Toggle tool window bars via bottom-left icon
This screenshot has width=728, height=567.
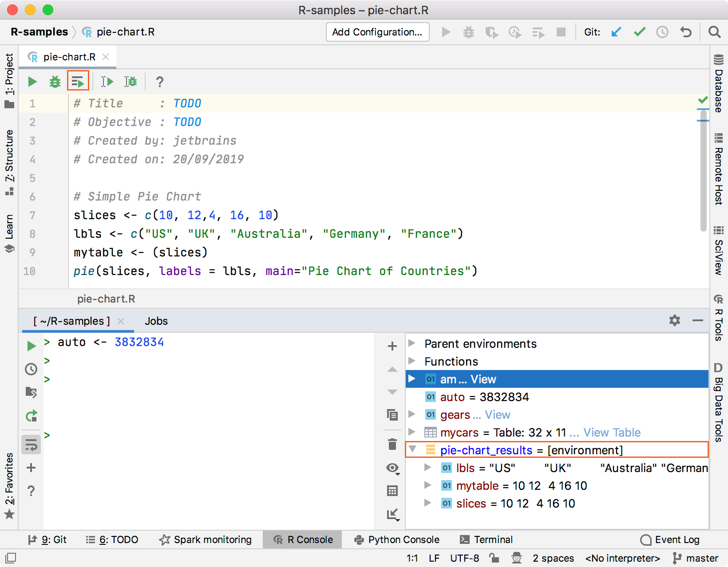(x=10, y=558)
